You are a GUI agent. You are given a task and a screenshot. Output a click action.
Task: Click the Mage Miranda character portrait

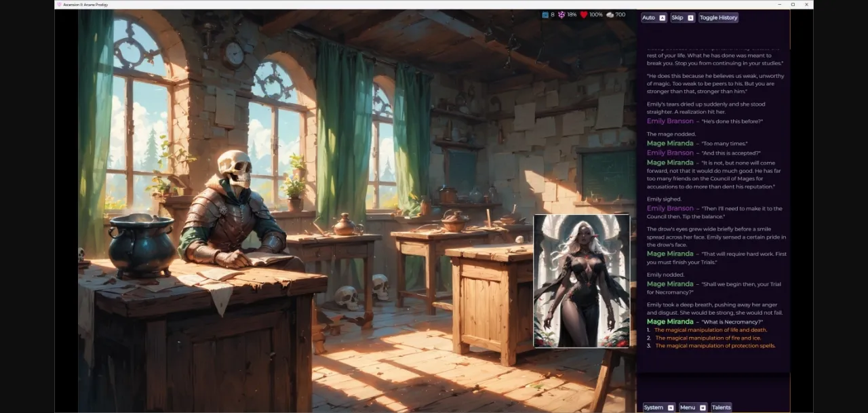coord(581,281)
